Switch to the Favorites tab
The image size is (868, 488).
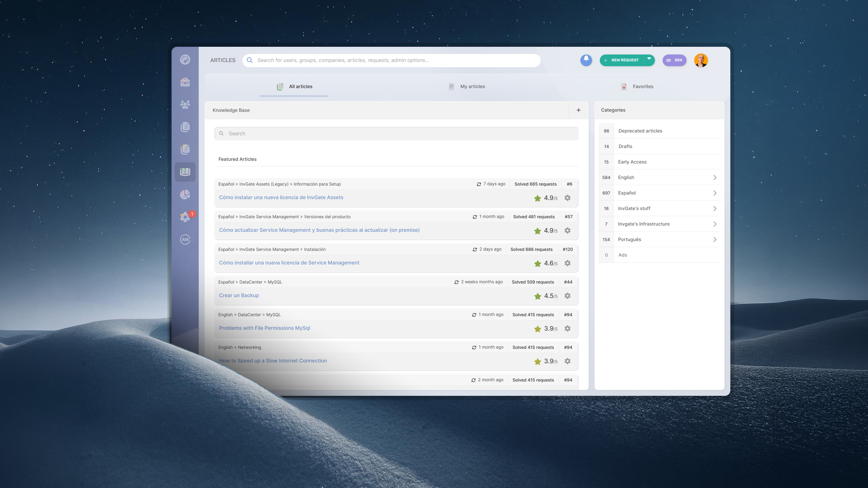(637, 87)
